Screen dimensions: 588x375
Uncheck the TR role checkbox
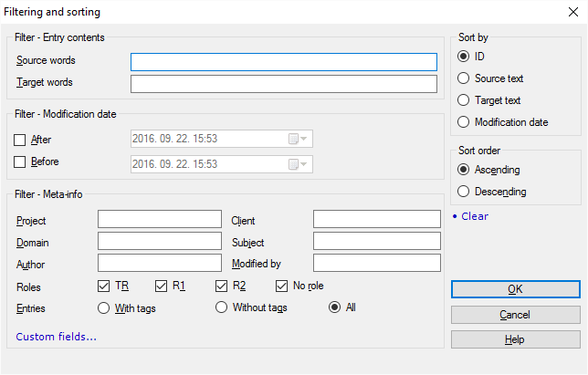point(103,286)
